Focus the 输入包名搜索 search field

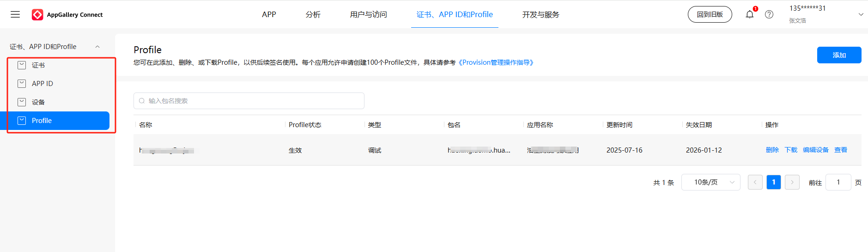click(x=249, y=101)
